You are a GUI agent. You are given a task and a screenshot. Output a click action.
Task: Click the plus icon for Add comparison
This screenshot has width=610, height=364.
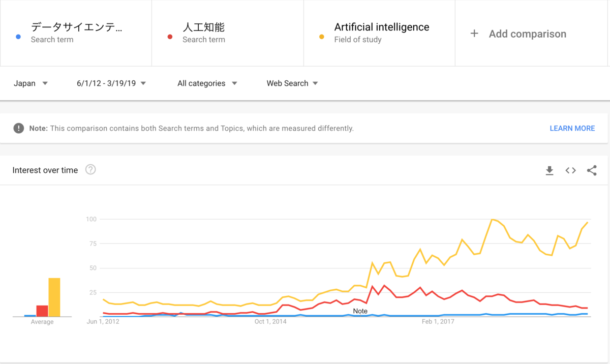click(x=474, y=34)
